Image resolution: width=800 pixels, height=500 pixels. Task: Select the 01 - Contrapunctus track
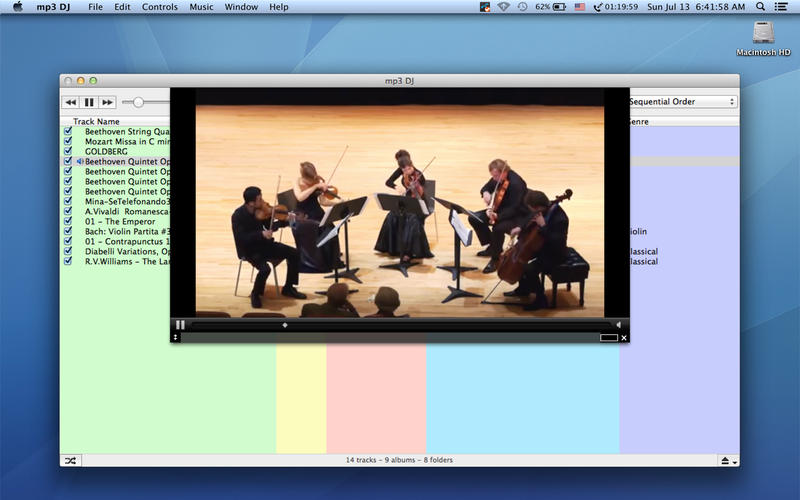127,241
